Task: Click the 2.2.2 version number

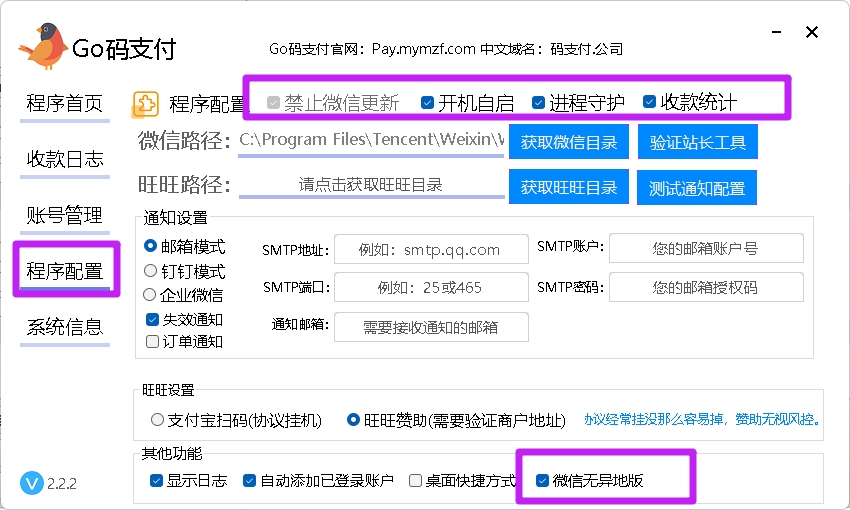Action: click(62, 483)
